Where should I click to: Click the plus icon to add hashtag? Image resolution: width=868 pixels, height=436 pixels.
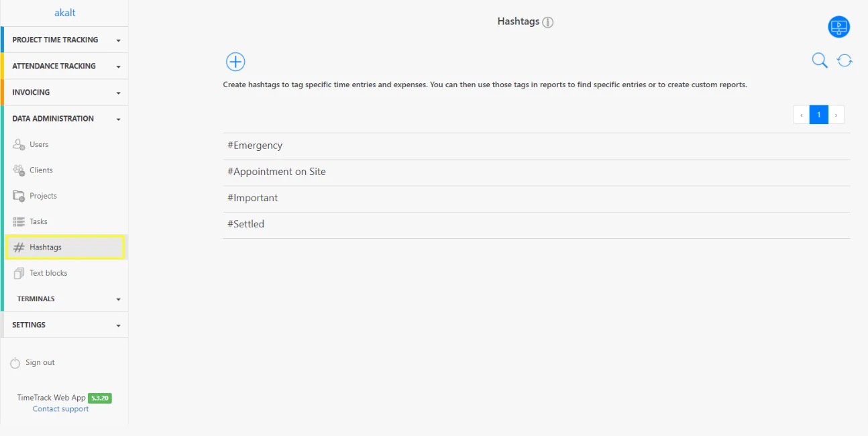pos(235,62)
